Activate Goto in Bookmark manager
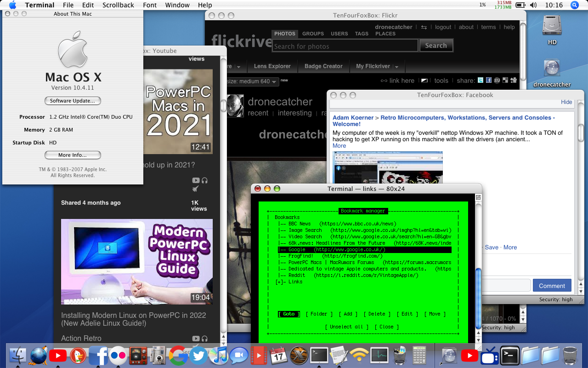The image size is (588, 368). click(289, 314)
